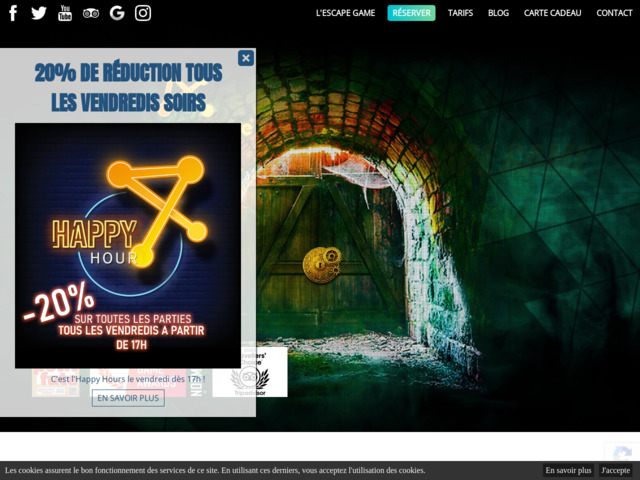The width and height of the screenshot is (640, 480).
Task: Select the highlighted RÉSERVER menu item
Action: pyautogui.click(x=411, y=13)
